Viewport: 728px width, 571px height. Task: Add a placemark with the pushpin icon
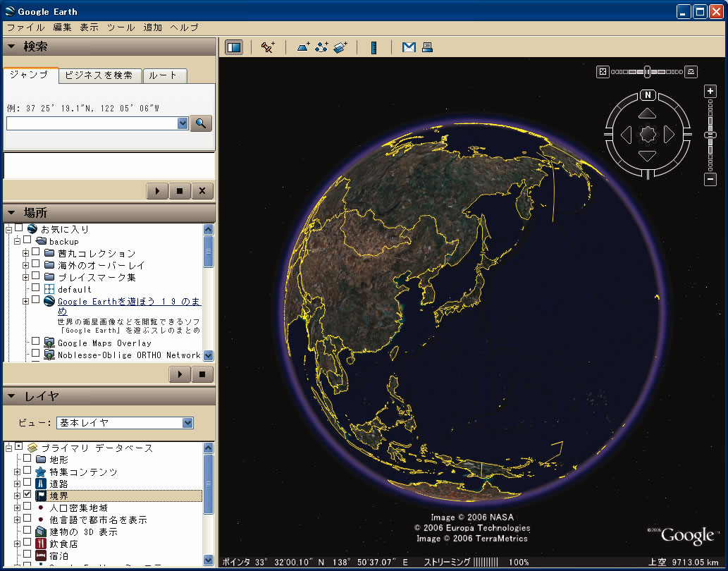pos(268,47)
